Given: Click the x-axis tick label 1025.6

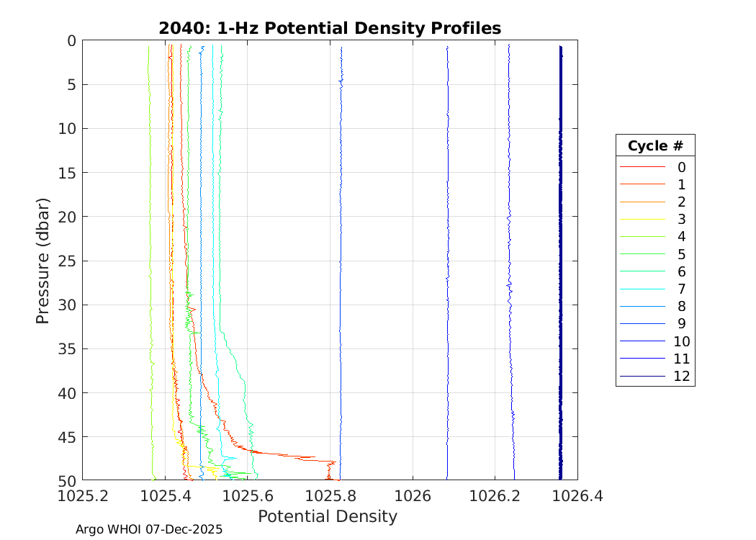Looking at the screenshot, I should (x=247, y=495).
